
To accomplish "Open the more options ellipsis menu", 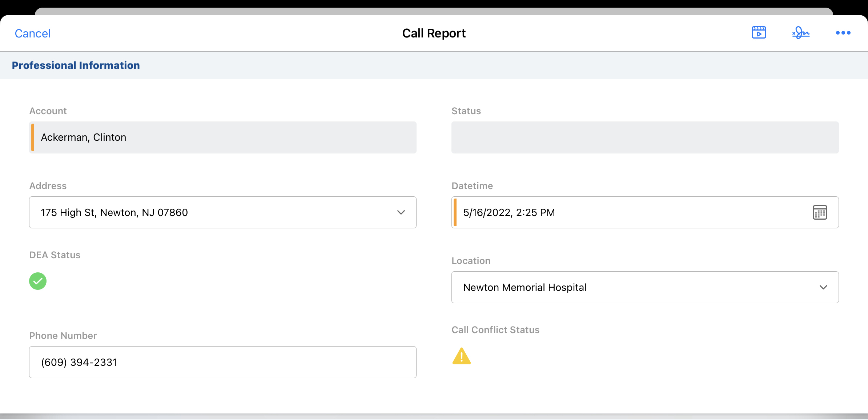I will (843, 33).
